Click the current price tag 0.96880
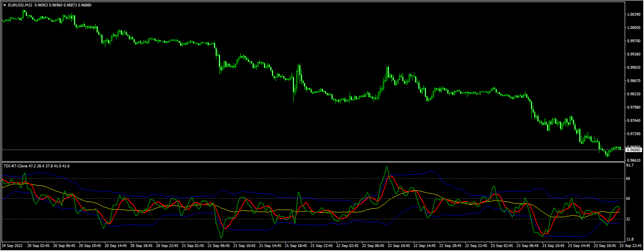The width and height of the screenshot is (644, 251). click(634, 150)
